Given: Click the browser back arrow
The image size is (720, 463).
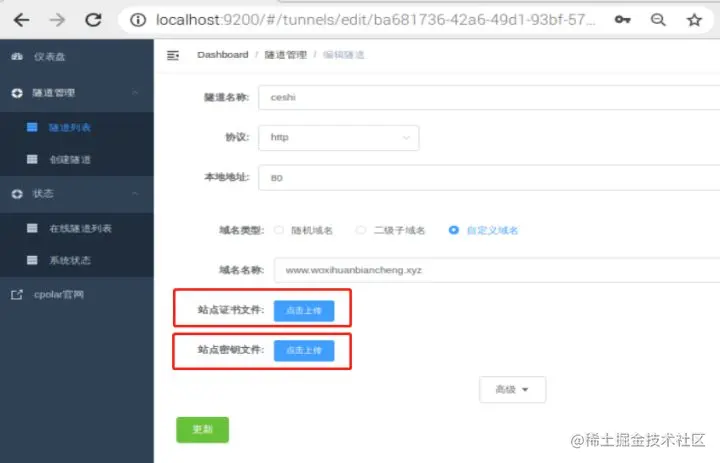Looking at the screenshot, I should click(21, 20).
